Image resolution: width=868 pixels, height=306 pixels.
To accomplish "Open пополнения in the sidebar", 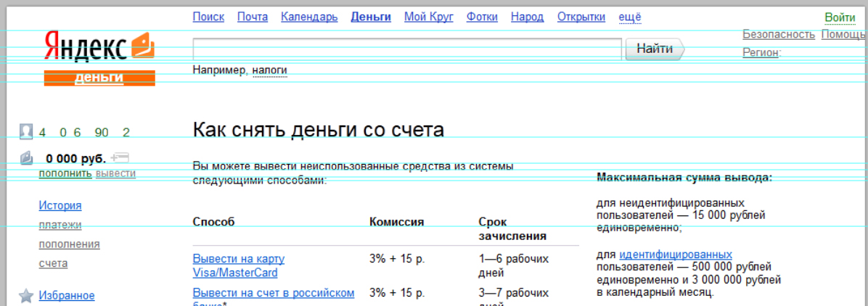I will point(69,244).
